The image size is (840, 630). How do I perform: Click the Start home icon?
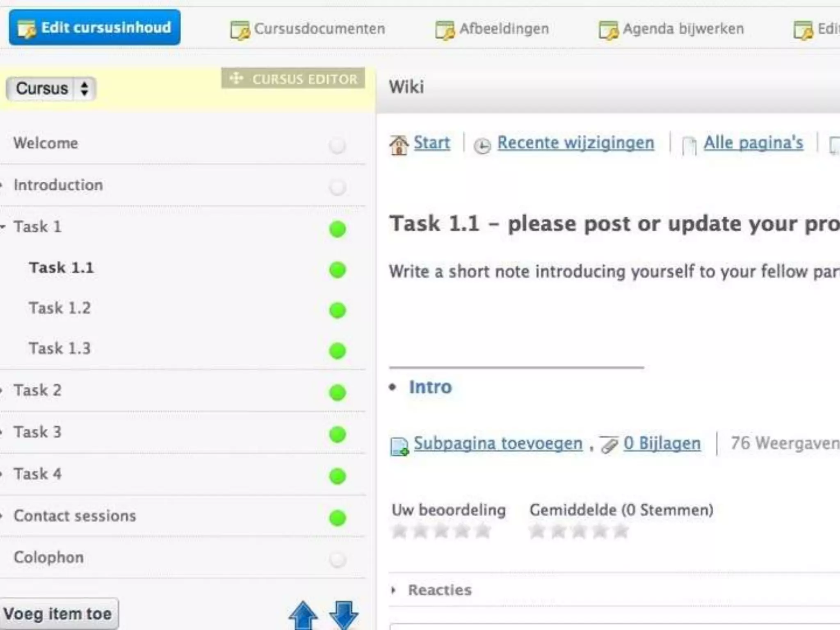pos(399,145)
